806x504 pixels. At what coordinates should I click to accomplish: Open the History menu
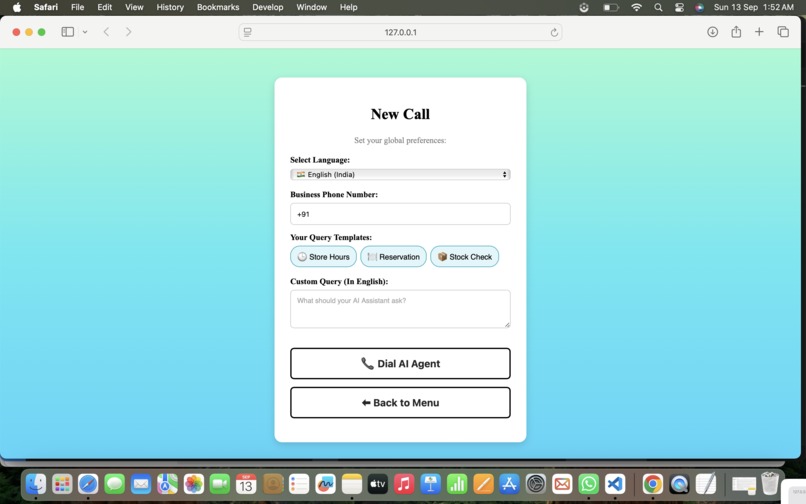click(170, 7)
